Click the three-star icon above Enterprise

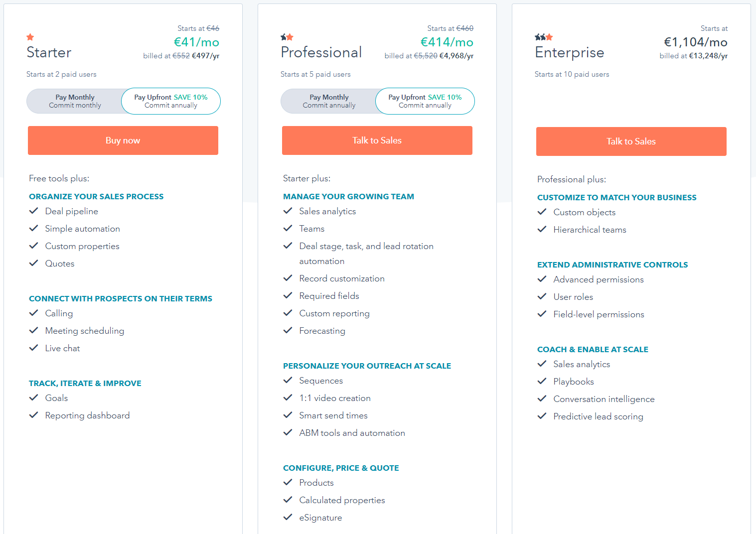click(544, 36)
